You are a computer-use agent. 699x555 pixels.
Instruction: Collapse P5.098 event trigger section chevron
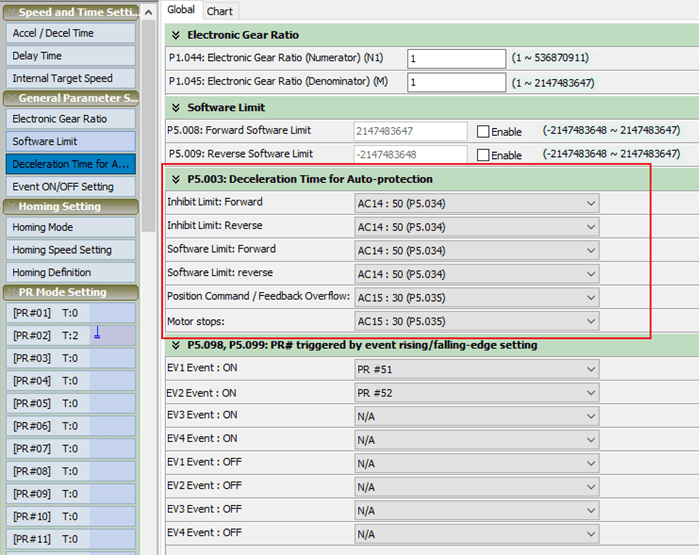[176, 345]
